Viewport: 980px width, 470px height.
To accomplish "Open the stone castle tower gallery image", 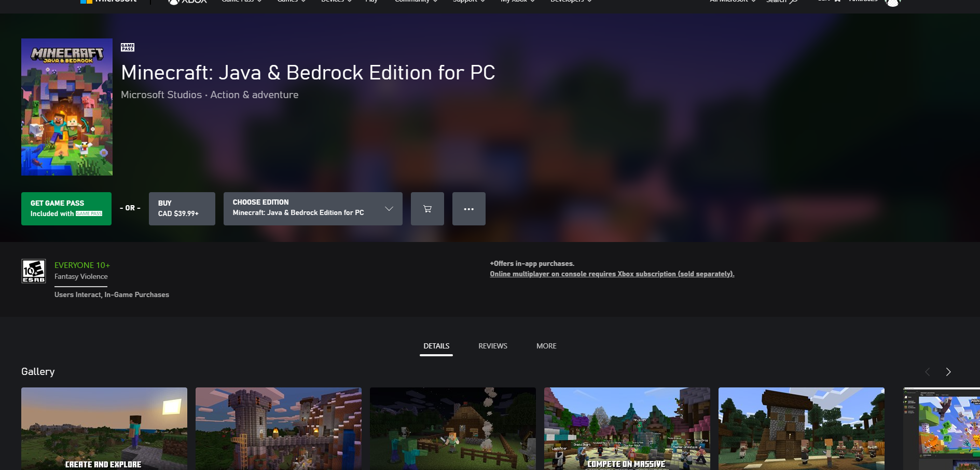I will 279,428.
